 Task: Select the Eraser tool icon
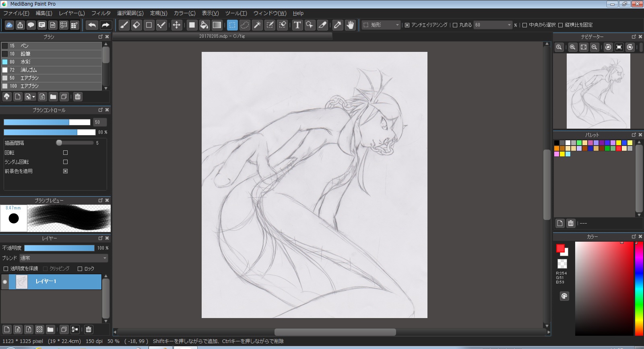(x=136, y=25)
